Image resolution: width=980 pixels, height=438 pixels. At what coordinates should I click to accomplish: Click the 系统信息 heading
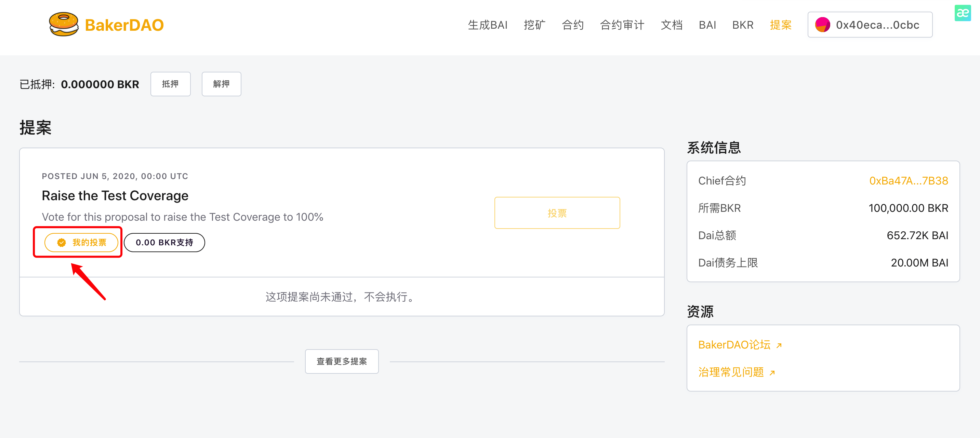714,148
